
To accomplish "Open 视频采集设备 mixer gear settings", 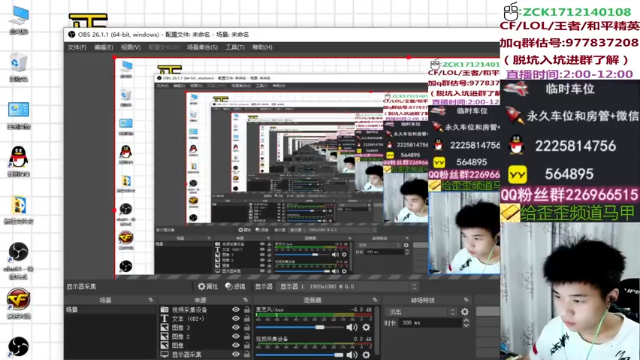I will pyautogui.click(x=366, y=355).
